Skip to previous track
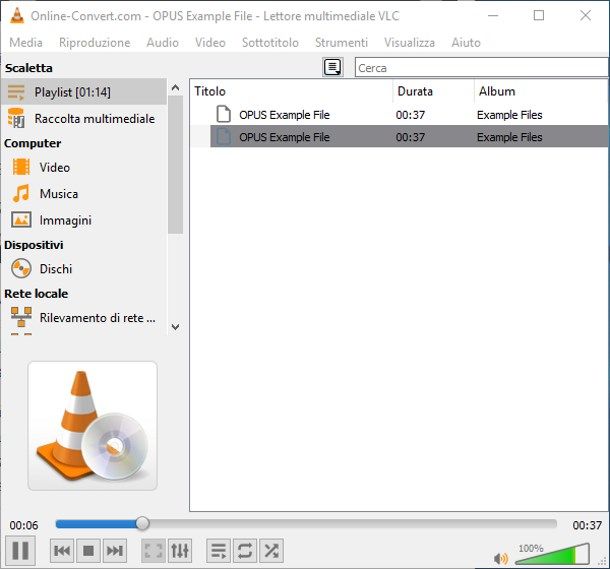Image resolution: width=610 pixels, height=569 pixels. click(x=62, y=550)
